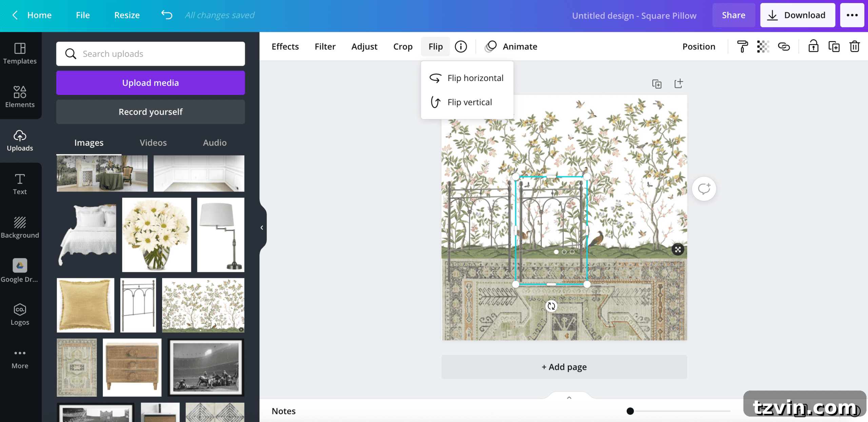Click the duplicate page icon above canvas
The width and height of the screenshot is (868, 422).
tap(657, 84)
